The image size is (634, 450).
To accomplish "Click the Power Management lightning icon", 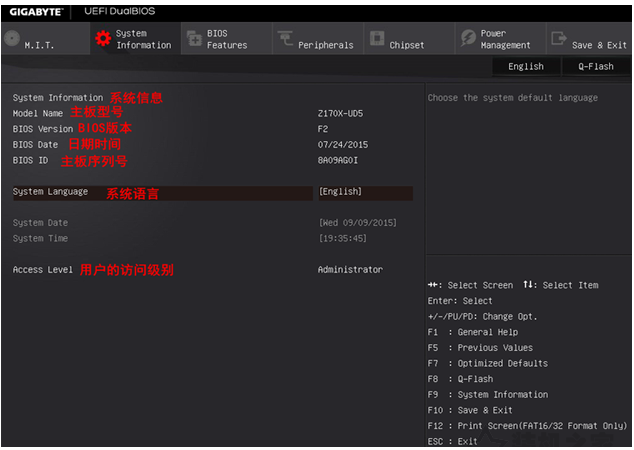I will point(468,38).
